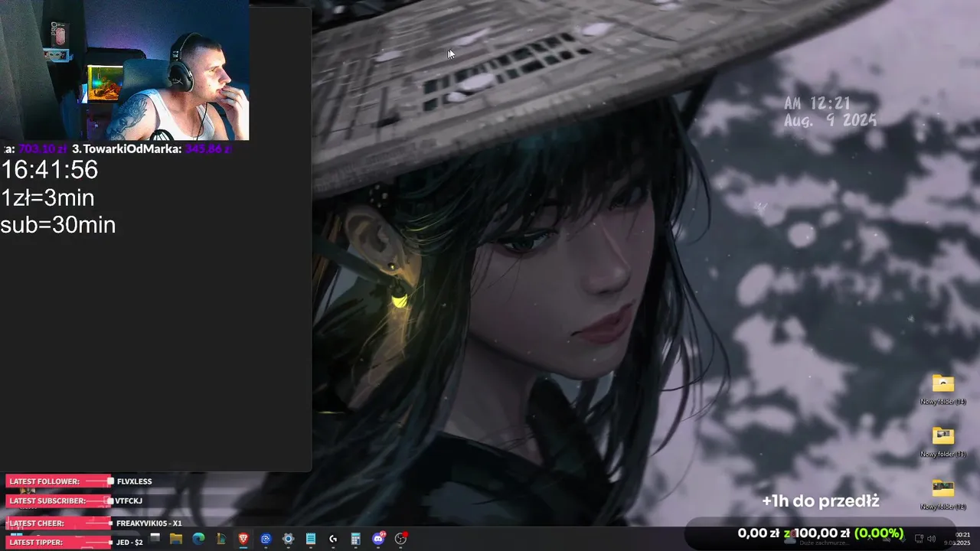Launch Microsoft Edge from the taskbar

click(198, 539)
